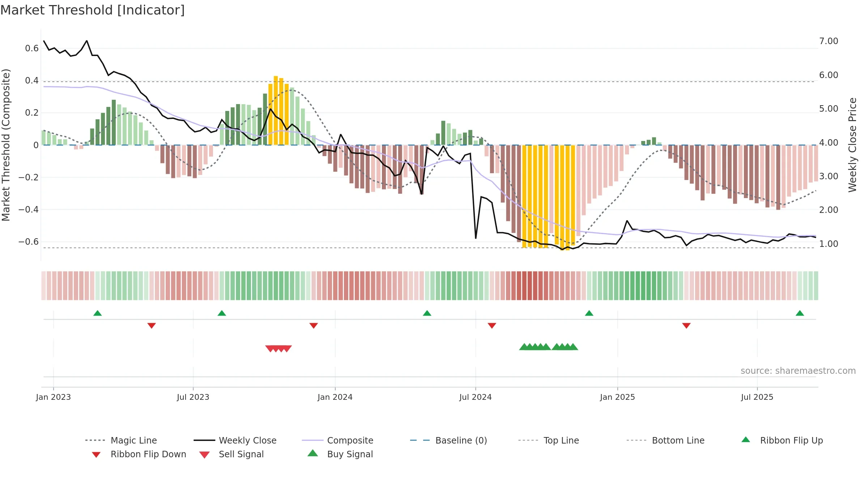Click the −0.6 left axis tick label
The width and height of the screenshot is (868, 488).
coord(29,242)
